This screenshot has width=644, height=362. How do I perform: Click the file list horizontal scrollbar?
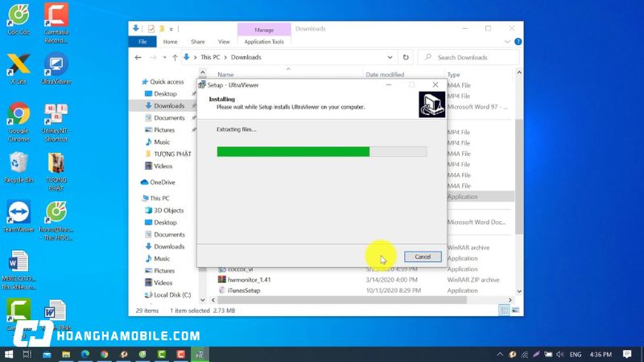341,300
